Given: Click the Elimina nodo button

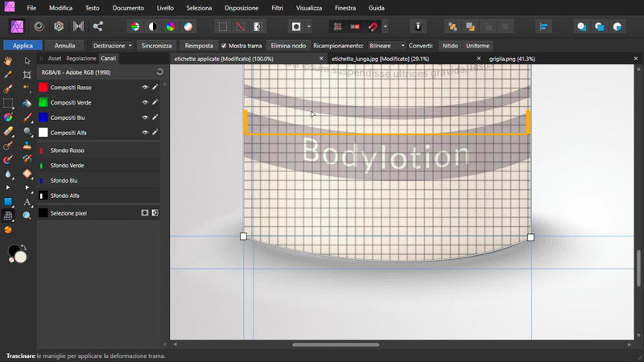Looking at the screenshot, I should coord(288,46).
